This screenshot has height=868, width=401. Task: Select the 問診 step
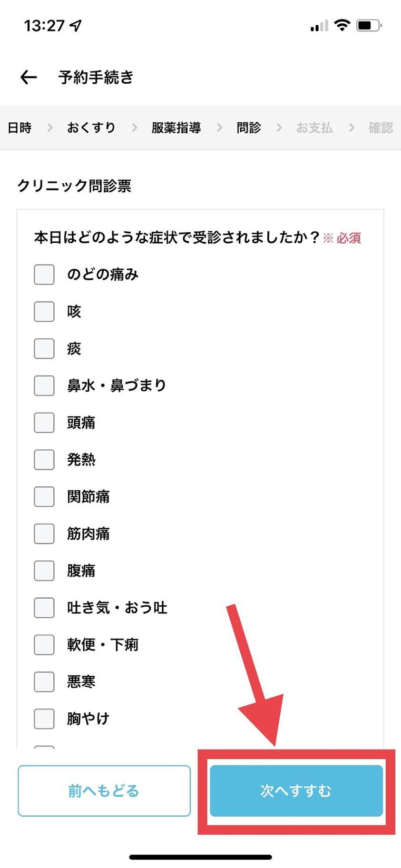(249, 128)
